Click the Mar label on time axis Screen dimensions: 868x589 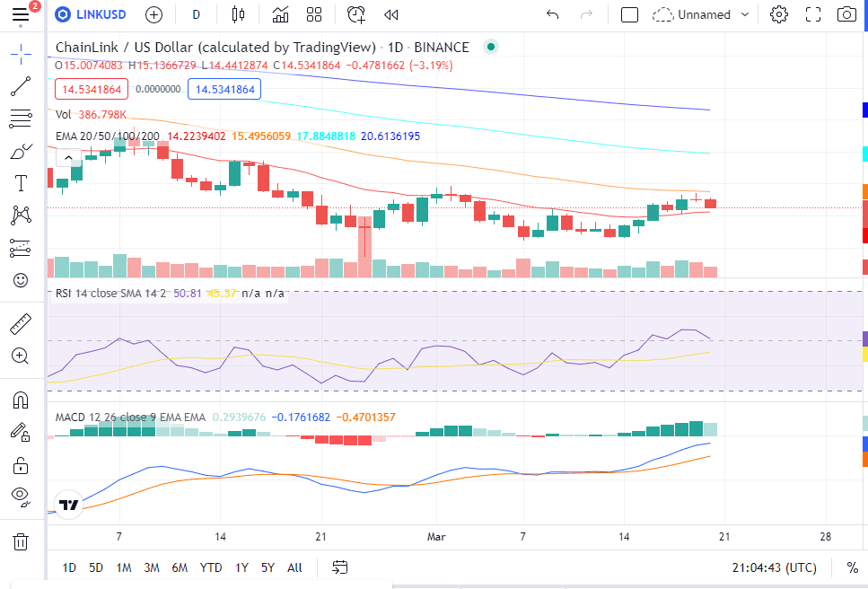pos(436,537)
